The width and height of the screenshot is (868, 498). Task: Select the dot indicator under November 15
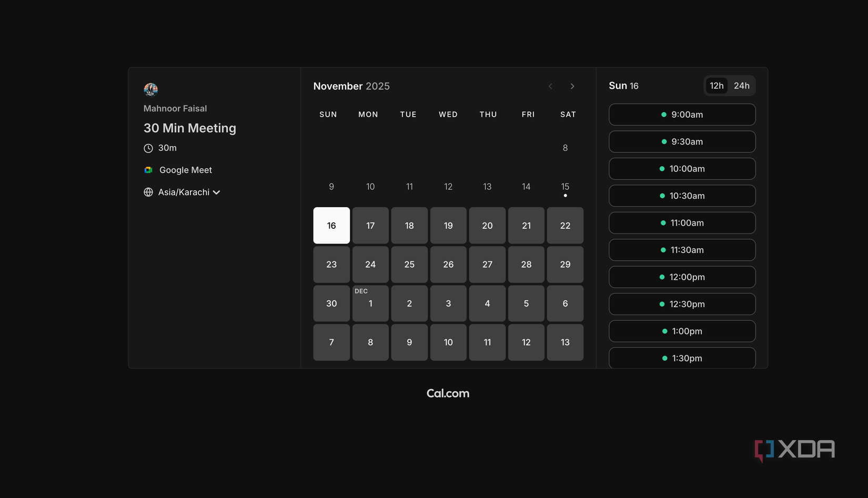[x=566, y=195]
